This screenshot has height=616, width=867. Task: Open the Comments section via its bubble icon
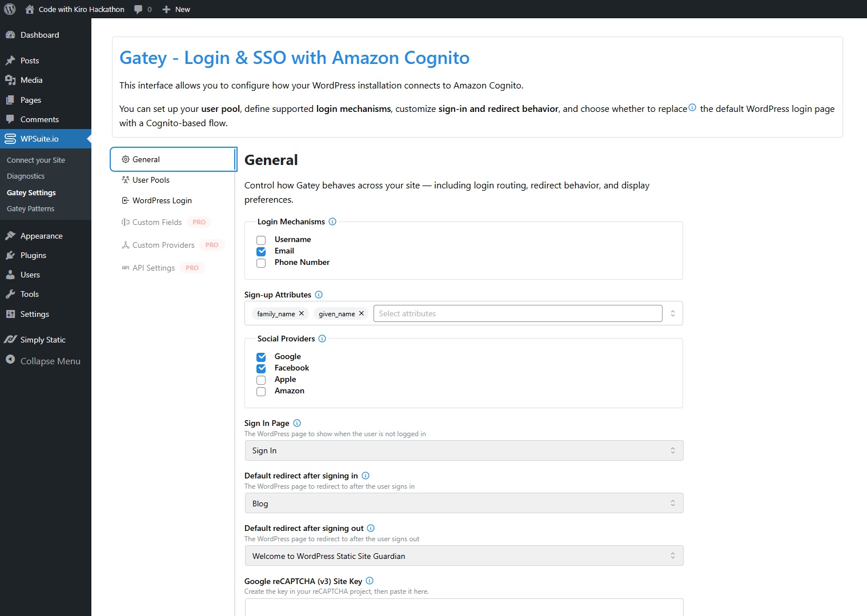pyautogui.click(x=11, y=119)
